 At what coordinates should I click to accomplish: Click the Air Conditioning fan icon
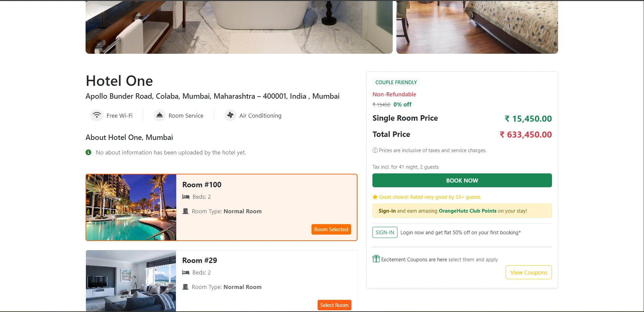(x=230, y=115)
